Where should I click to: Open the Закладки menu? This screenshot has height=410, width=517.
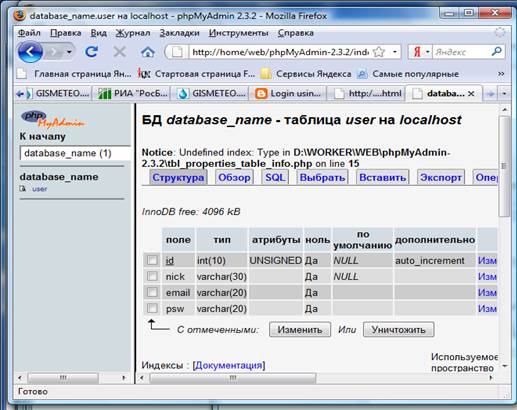tap(179, 33)
